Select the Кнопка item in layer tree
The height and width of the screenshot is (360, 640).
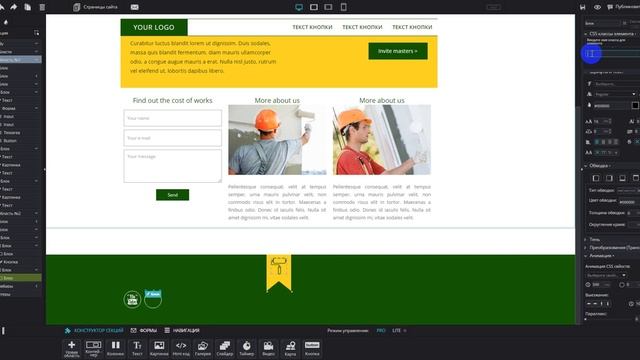[10, 262]
